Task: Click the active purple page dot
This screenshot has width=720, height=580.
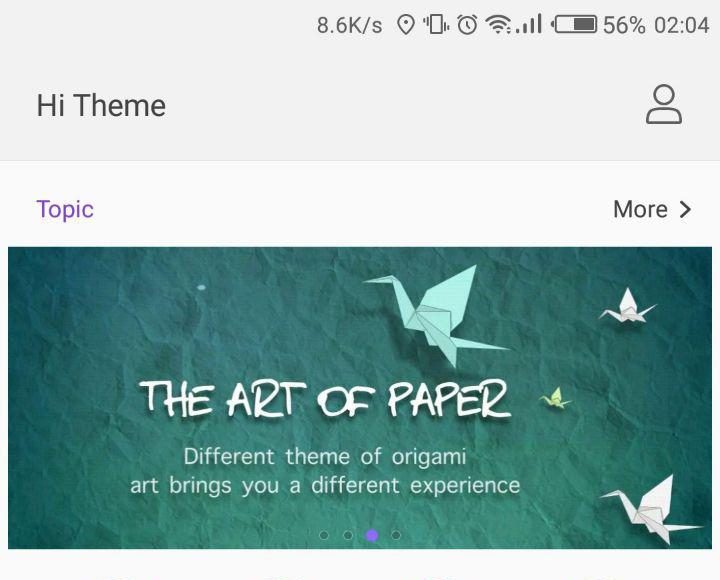Action: (x=372, y=535)
